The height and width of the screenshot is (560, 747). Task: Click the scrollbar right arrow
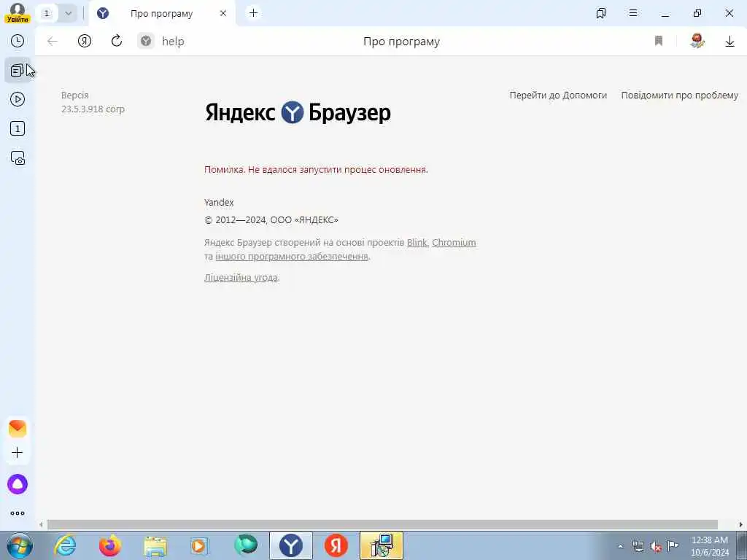tap(741, 525)
